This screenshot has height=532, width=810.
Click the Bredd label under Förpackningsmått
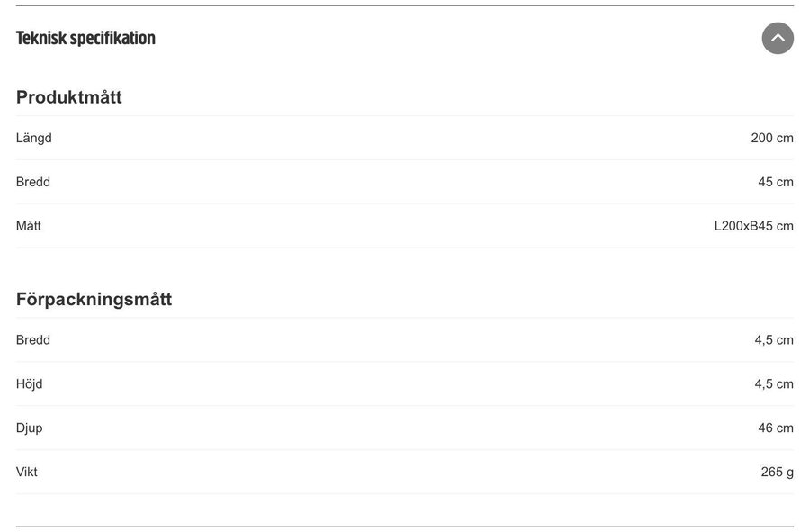click(x=33, y=340)
